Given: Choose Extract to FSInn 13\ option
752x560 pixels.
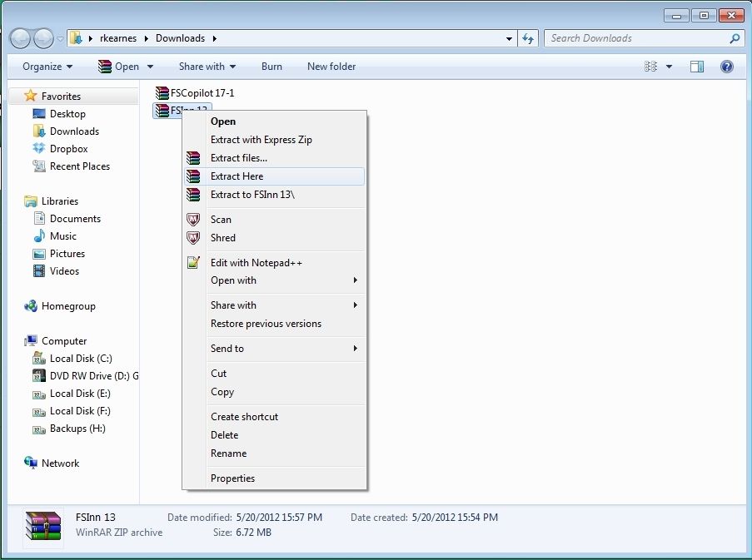Looking at the screenshot, I should click(x=275, y=195).
